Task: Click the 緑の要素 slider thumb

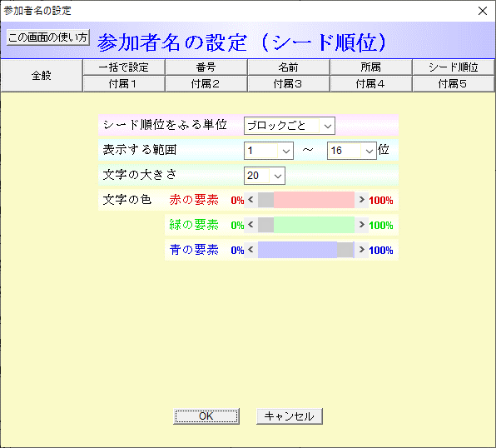Action: pyautogui.click(x=265, y=225)
